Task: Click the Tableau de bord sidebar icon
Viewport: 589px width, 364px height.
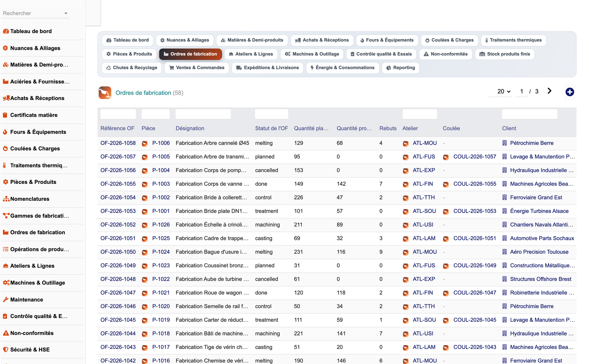Action: click(x=6, y=31)
